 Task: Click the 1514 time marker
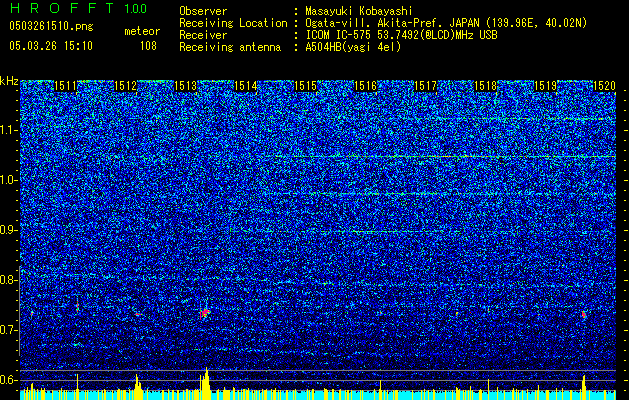click(246, 86)
